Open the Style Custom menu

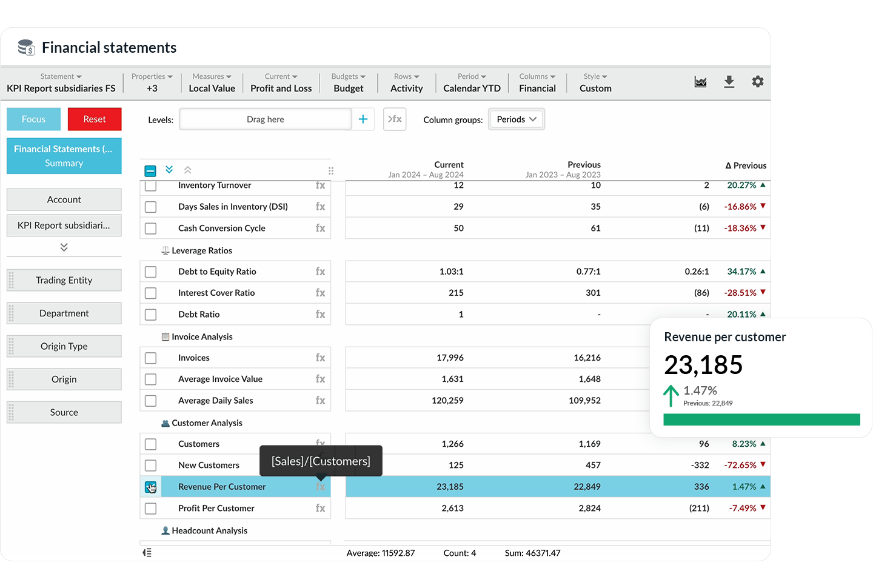click(x=594, y=82)
